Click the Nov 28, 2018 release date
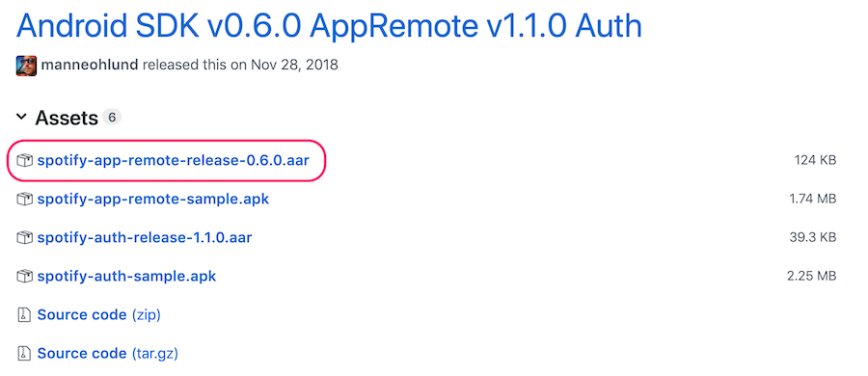Screen dimensions: 868x376 pyautogui.click(x=294, y=65)
